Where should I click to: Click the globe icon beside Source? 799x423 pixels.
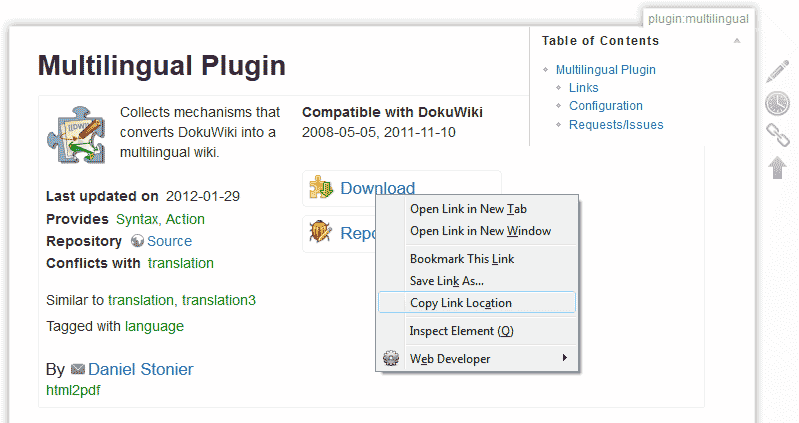(138, 241)
